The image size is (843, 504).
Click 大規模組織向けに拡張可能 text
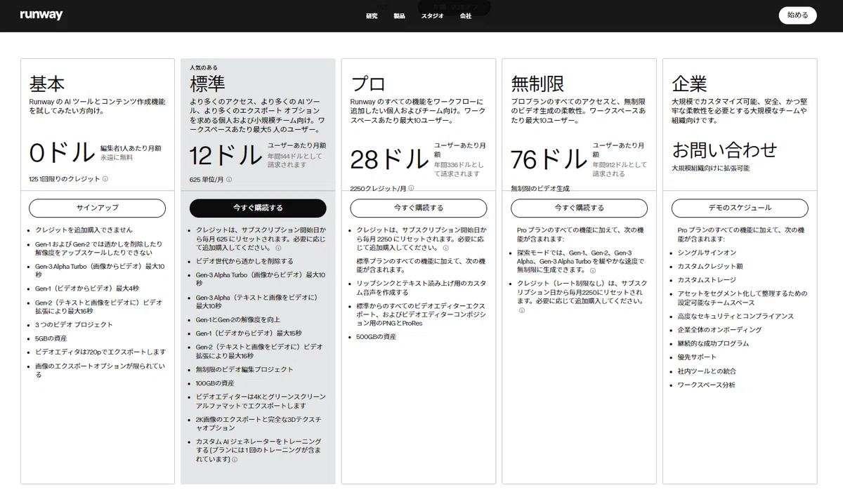tap(710, 168)
